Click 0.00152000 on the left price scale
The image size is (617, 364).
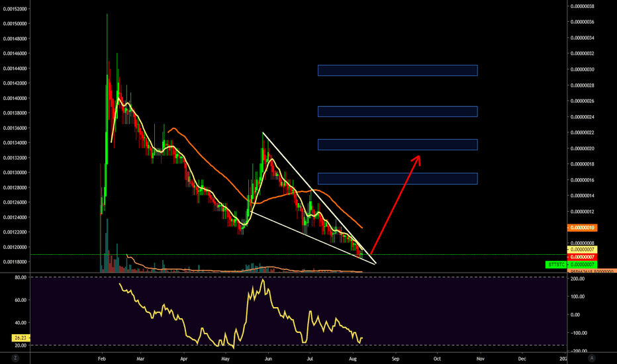click(15, 9)
